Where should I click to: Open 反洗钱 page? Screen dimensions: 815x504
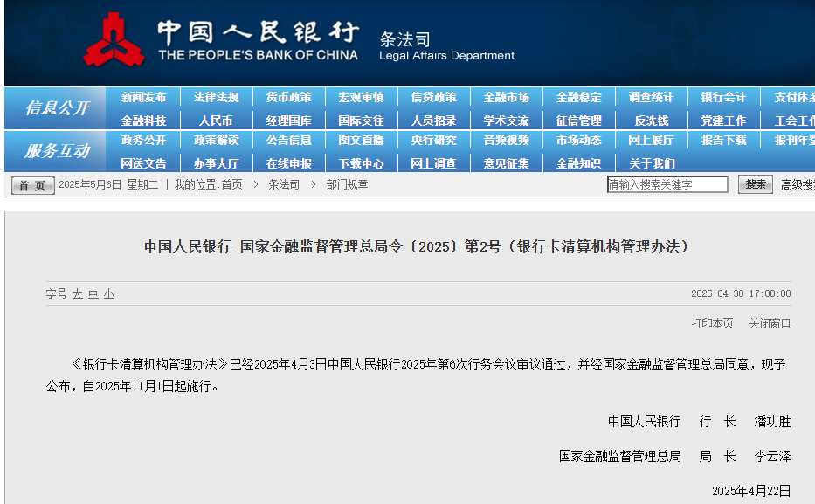point(652,121)
